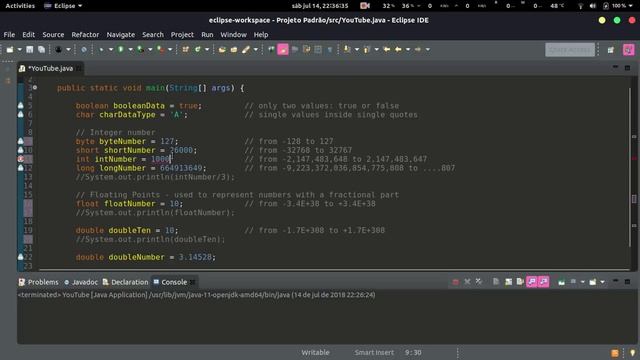Click the error marker on line 11
The height and width of the screenshot is (360, 640).
tap(21, 159)
